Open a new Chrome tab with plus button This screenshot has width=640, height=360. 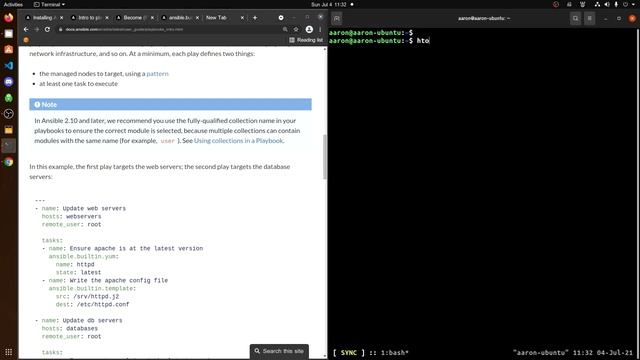coord(255,18)
